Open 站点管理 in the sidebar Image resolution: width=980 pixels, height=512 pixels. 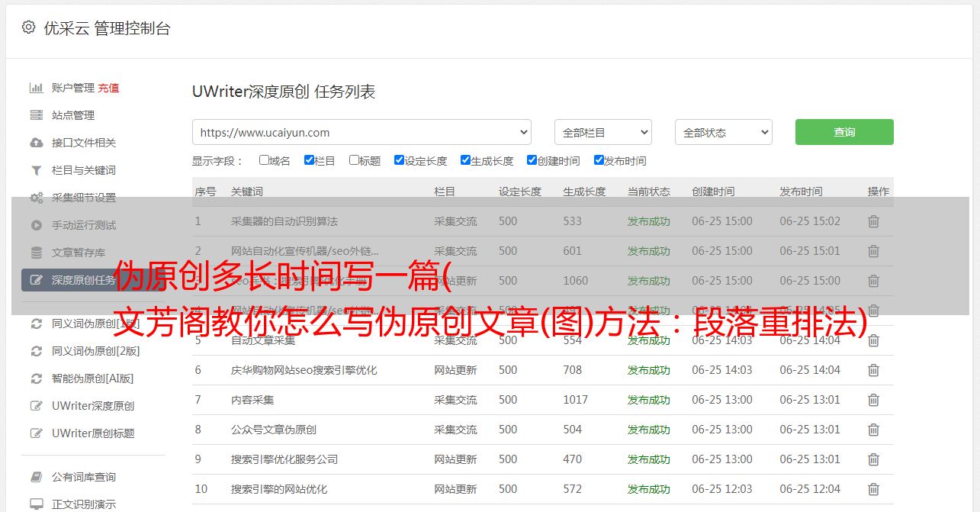[73, 115]
